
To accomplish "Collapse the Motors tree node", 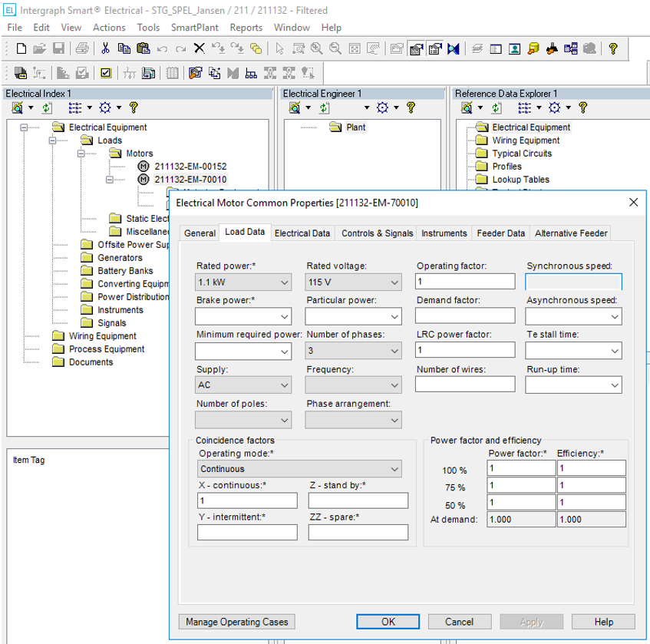I will [x=81, y=154].
